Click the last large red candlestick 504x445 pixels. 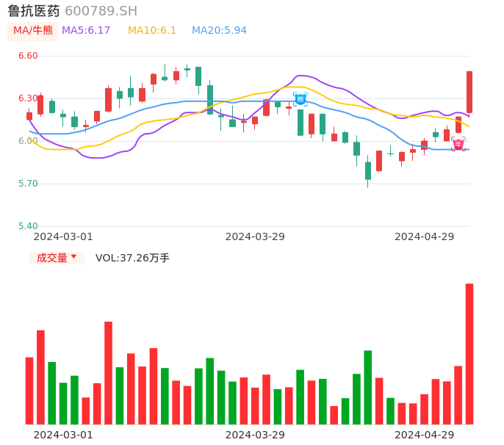(x=469, y=92)
